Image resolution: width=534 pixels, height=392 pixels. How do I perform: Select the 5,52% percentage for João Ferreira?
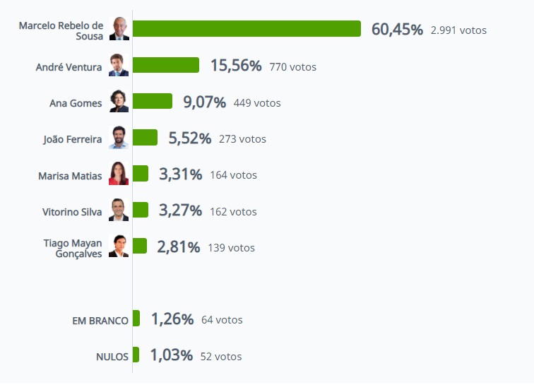point(189,138)
